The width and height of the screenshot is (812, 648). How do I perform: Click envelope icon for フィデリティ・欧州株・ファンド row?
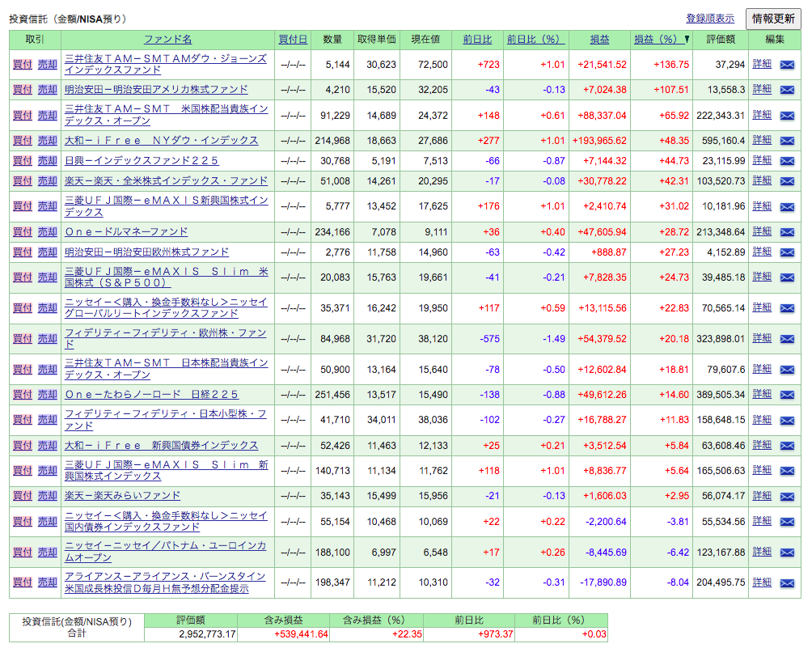[x=787, y=339]
